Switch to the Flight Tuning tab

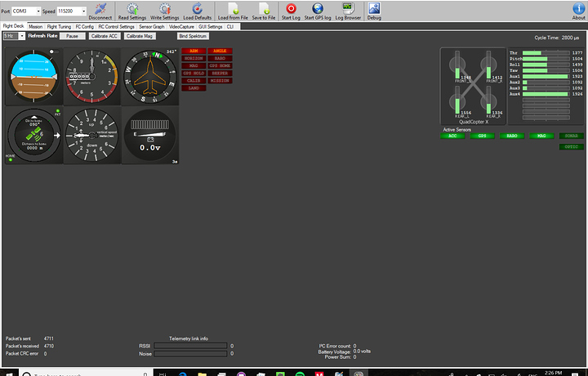(59, 27)
